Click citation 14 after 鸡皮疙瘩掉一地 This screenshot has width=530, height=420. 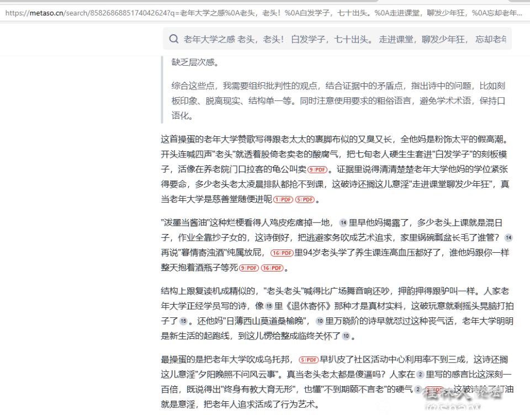click(343, 223)
